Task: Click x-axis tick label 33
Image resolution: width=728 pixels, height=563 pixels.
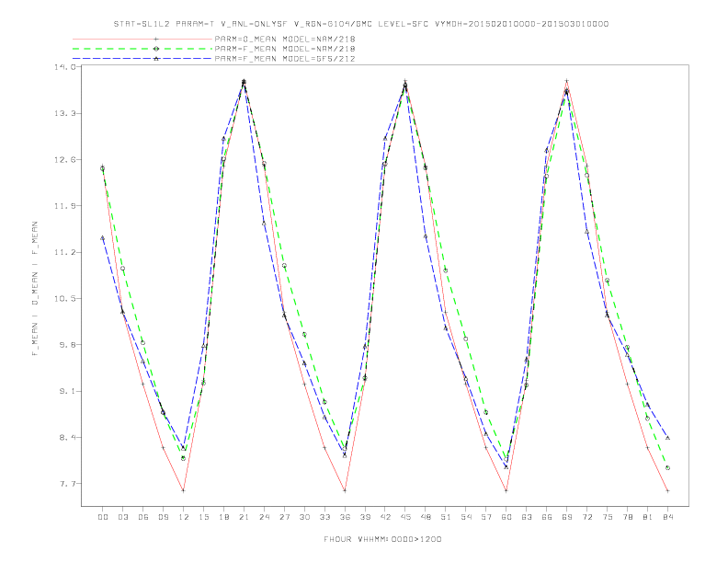Action: [324, 517]
